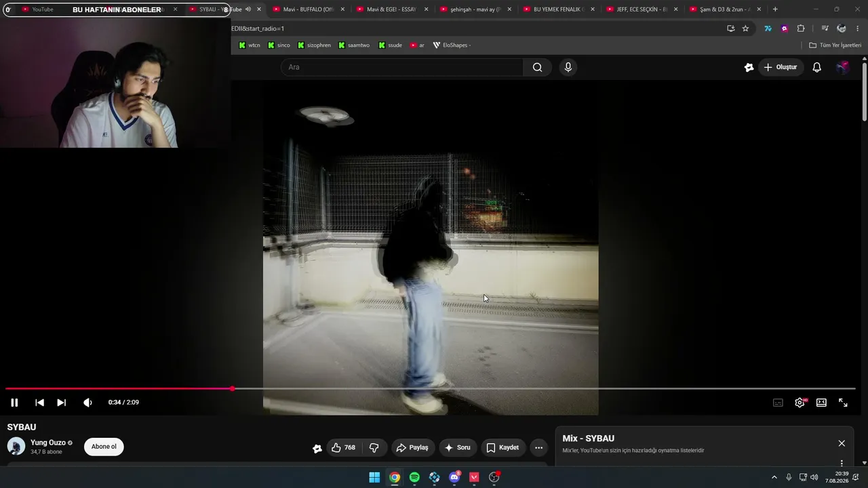Save video with Kaydet button
The image size is (868, 488).
click(x=502, y=447)
